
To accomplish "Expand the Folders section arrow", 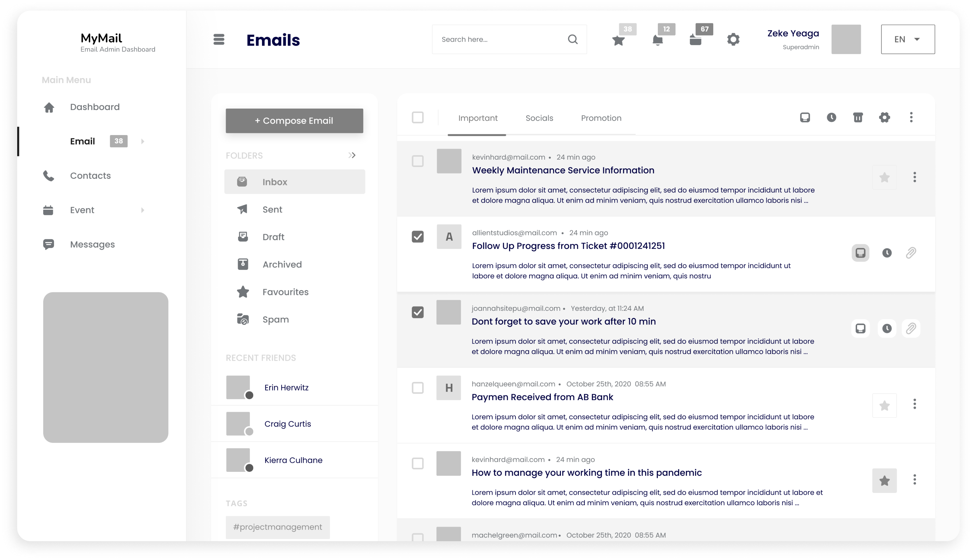I will click(x=352, y=156).
